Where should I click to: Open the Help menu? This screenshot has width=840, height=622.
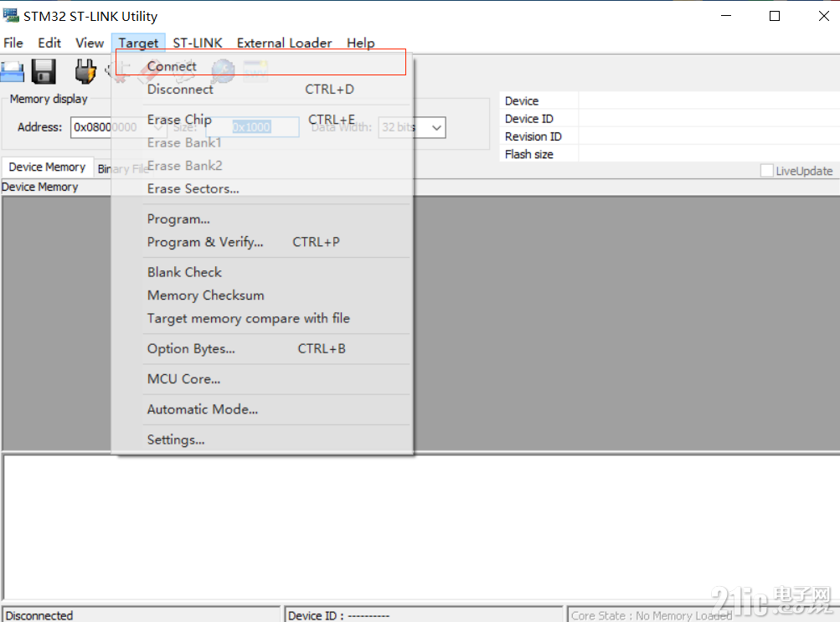coord(360,43)
